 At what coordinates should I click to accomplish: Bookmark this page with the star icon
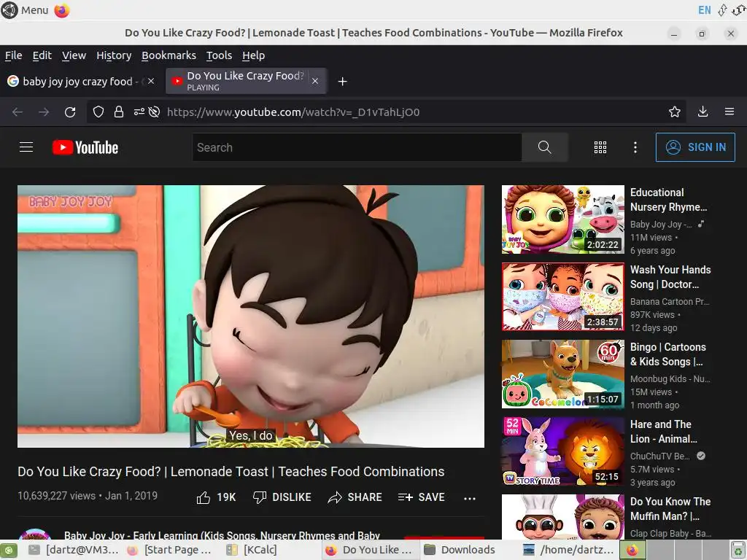[674, 112]
